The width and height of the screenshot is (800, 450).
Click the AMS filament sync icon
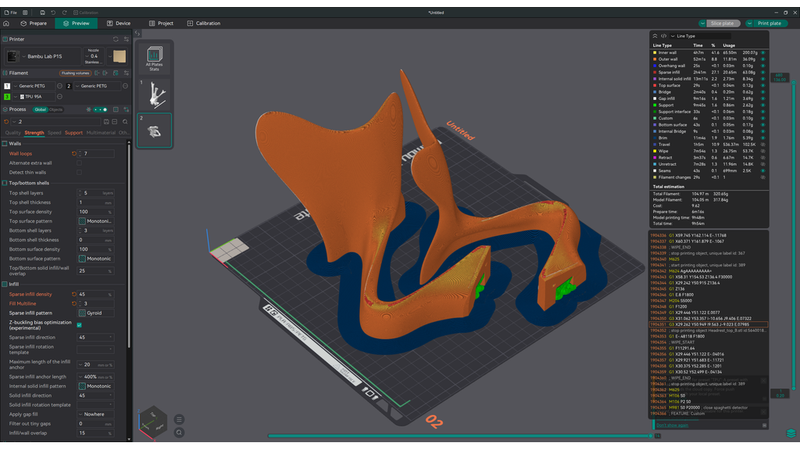pos(116,73)
